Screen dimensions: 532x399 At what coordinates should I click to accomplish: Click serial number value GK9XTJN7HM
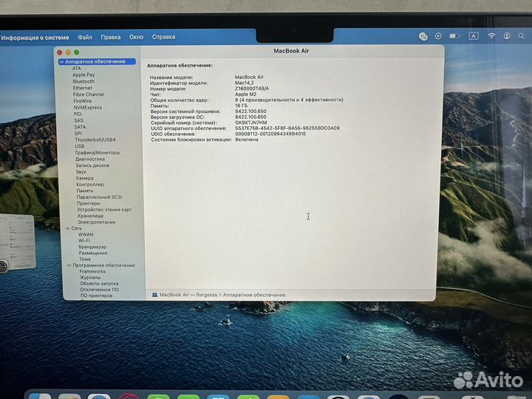[x=251, y=123]
